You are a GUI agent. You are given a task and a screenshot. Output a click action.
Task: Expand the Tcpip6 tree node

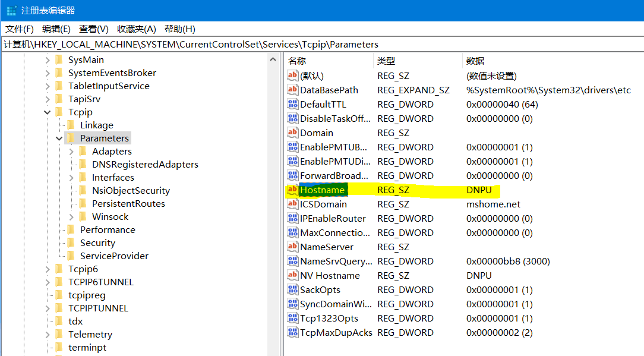point(48,269)
